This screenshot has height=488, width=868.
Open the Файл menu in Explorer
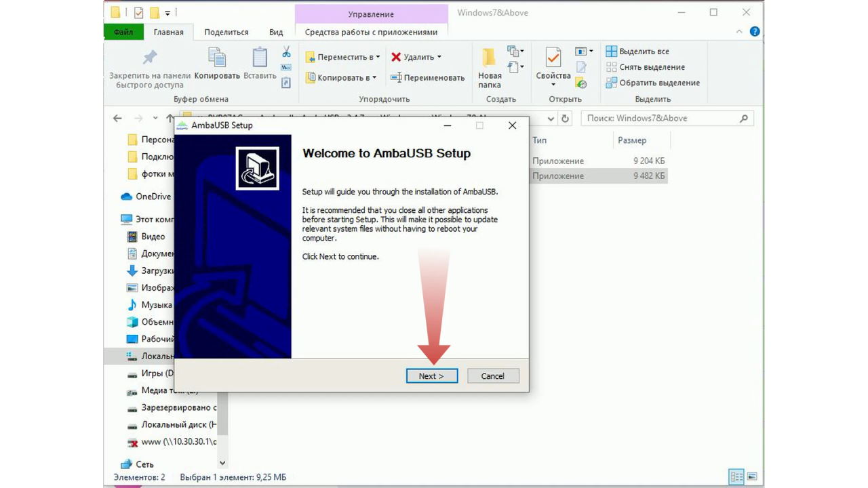point(123,32)
